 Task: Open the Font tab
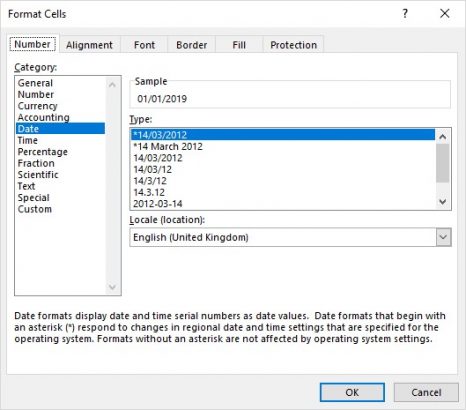(x=144, y=45)
